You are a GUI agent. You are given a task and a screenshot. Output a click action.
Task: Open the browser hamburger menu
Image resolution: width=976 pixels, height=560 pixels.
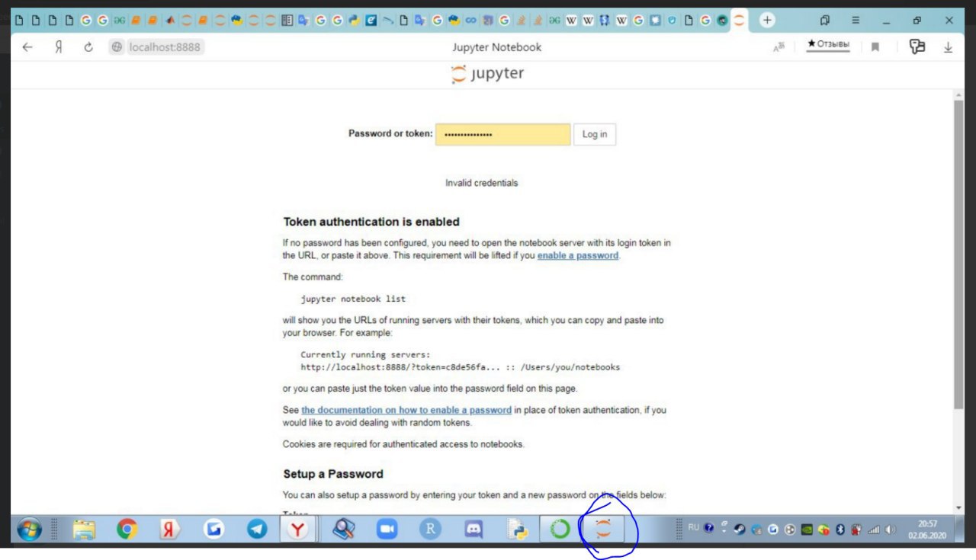coord(856,21)
